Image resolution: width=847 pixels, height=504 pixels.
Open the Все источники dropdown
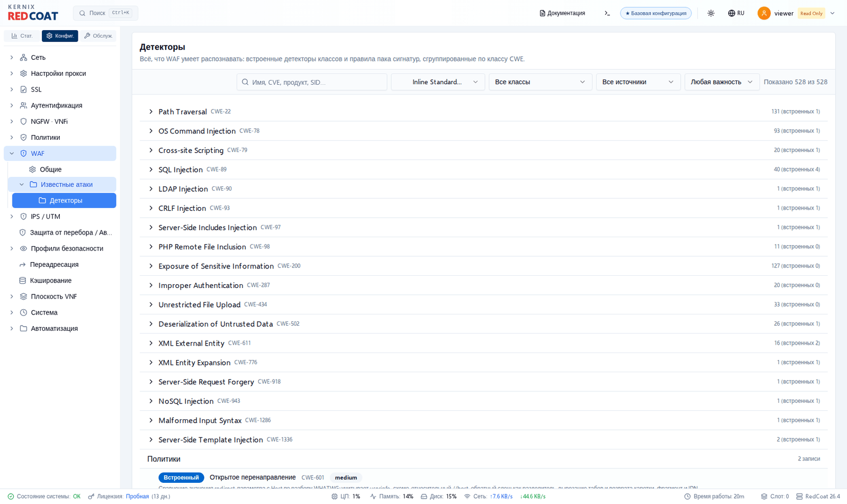(638, 82)
